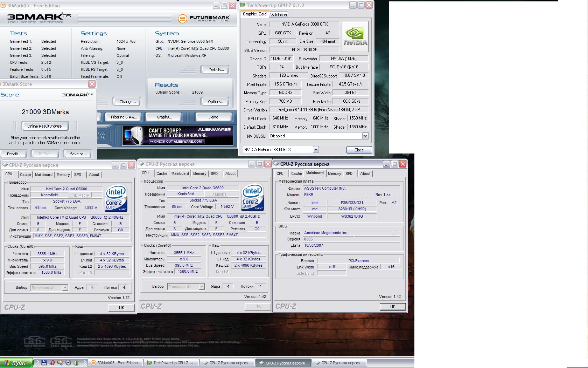Click the ASUSTeK Computer INC. field
The width and height of the screenshot is (588, 368).
pyautogui.click(x=351, y=188)
